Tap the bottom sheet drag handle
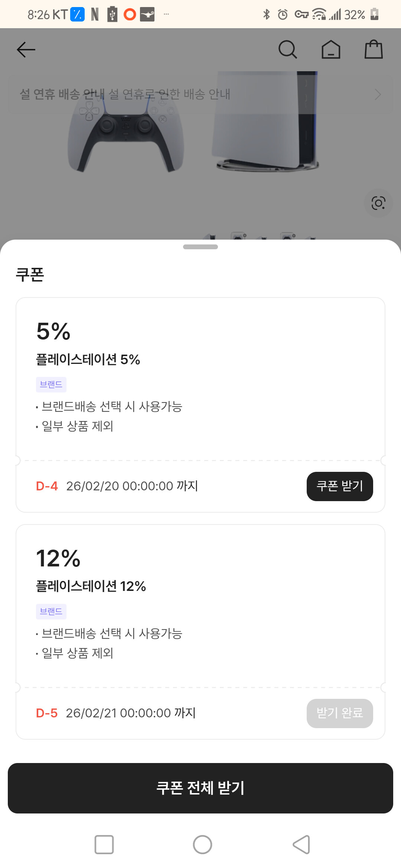The height and width of the screenshot is (868, 401). pyautogui.click(x=200, y=247)
